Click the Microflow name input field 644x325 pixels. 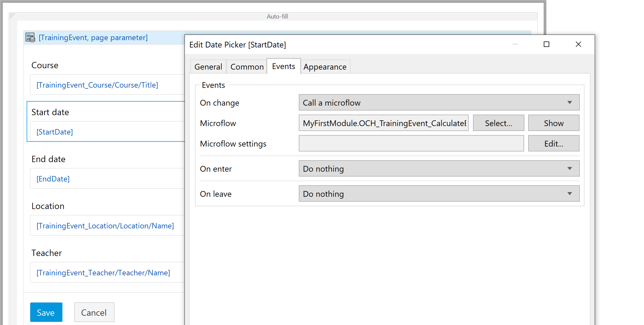point(383,123)
